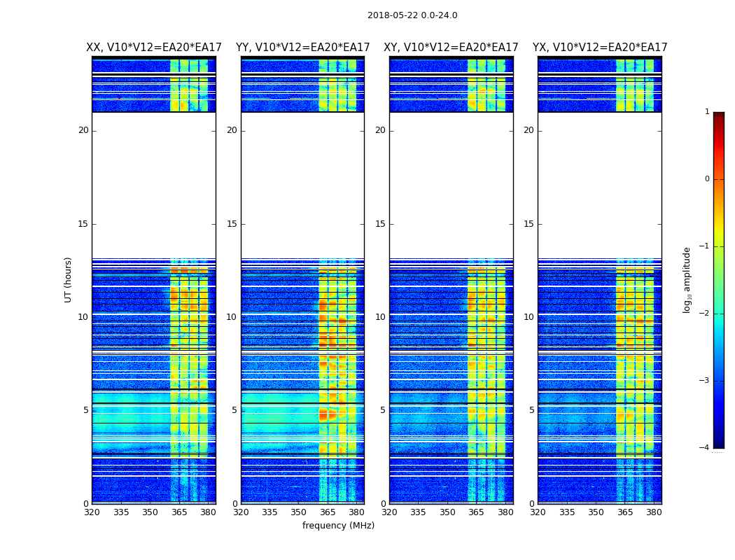The image size is (735, 560).
Task: Click the 20 hour tick of XY panel
Action: tap(380, 129)
